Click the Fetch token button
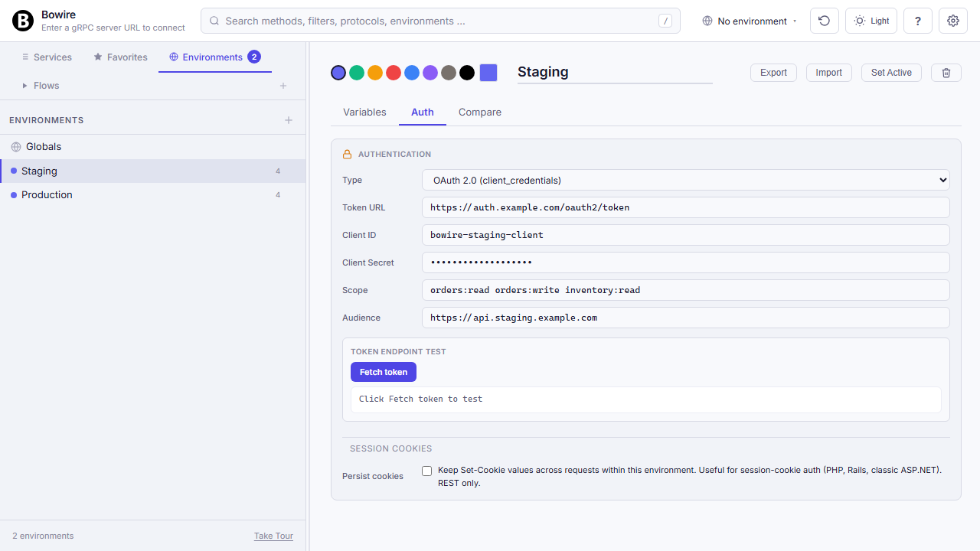The image size is (980, 551). (x=384, y=372)
